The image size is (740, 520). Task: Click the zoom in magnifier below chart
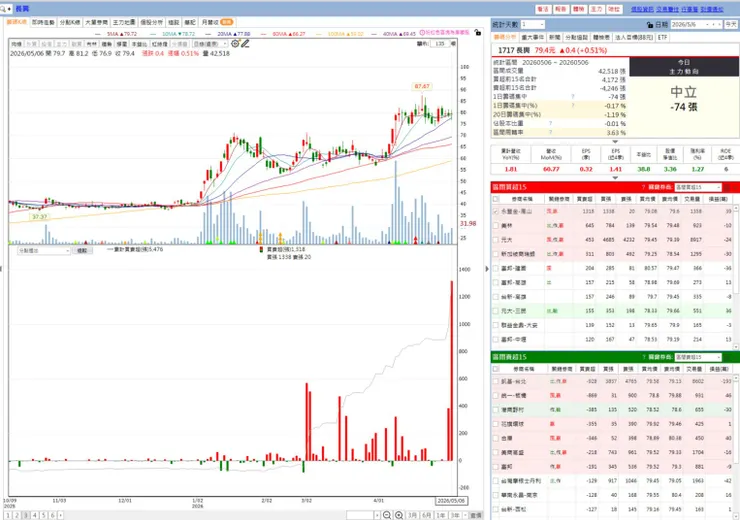pyautogui.click(x=399, y=515)
